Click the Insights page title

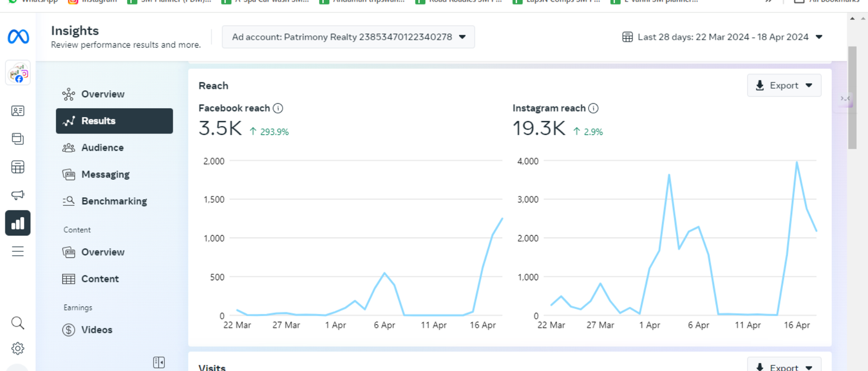(75, 30)
